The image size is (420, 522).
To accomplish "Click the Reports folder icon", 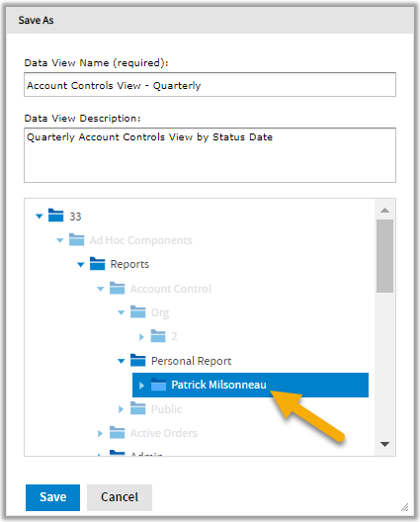I will [x=97, y=263].
